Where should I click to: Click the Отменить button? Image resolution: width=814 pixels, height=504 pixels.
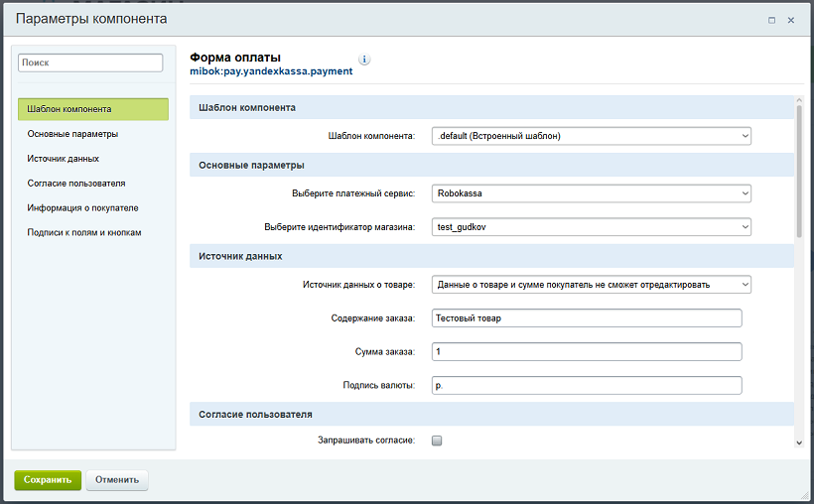click(117, 480)
